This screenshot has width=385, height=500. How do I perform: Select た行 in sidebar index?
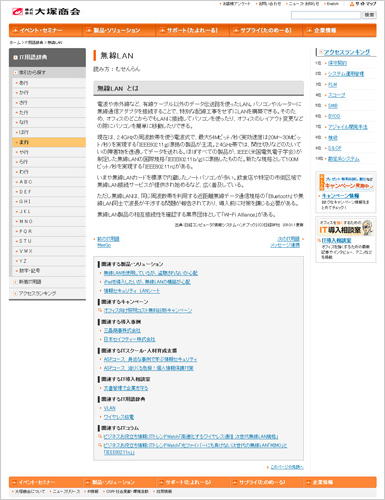49,113
